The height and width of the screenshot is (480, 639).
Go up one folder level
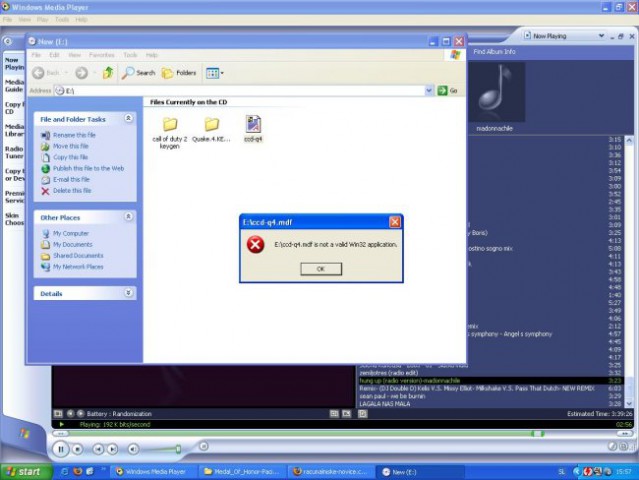108,73
